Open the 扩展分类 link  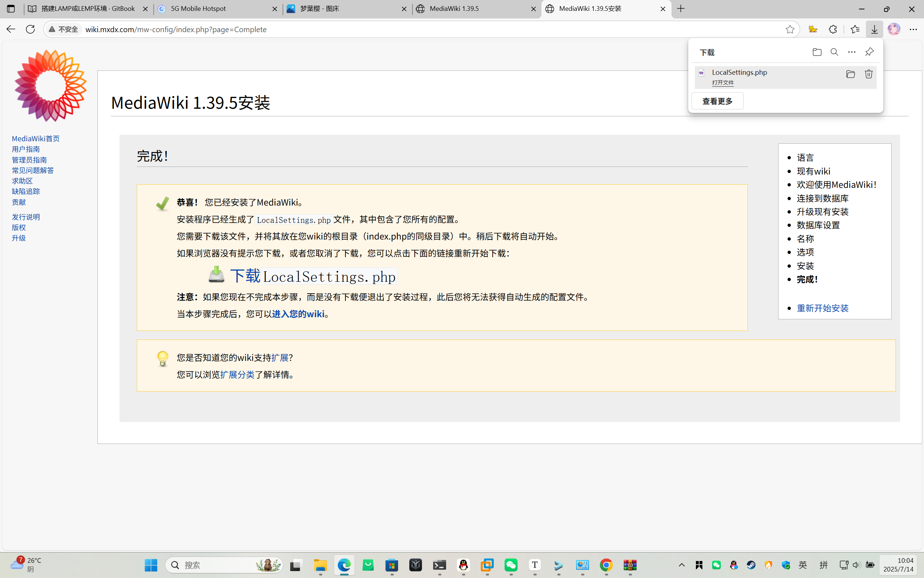tap(237, 375)
